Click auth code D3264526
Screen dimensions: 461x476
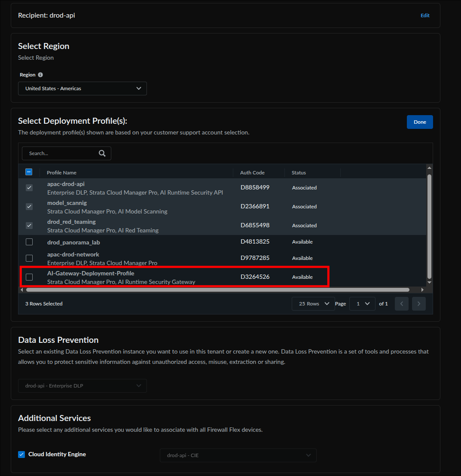click(x=255, y=277)
